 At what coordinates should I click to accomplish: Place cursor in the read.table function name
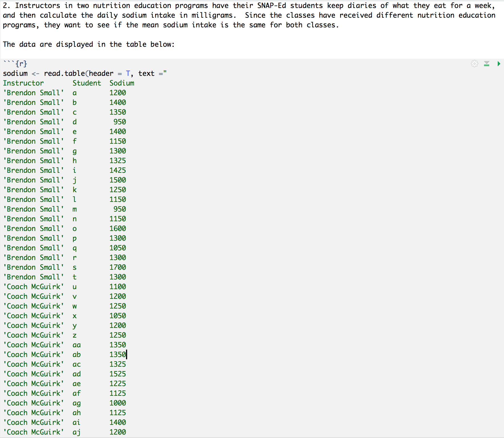click(x=64, y=73)
